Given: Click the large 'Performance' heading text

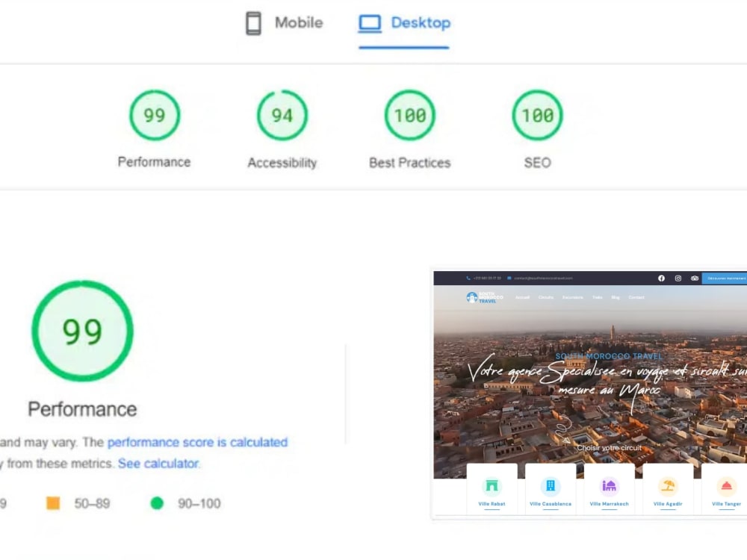Looking at the screenshot, I should [82, 409].
